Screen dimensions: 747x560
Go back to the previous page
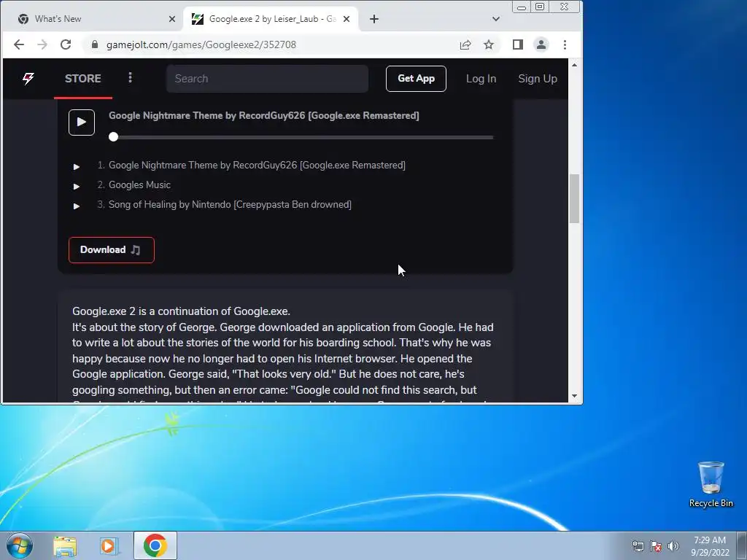(19, 44)
